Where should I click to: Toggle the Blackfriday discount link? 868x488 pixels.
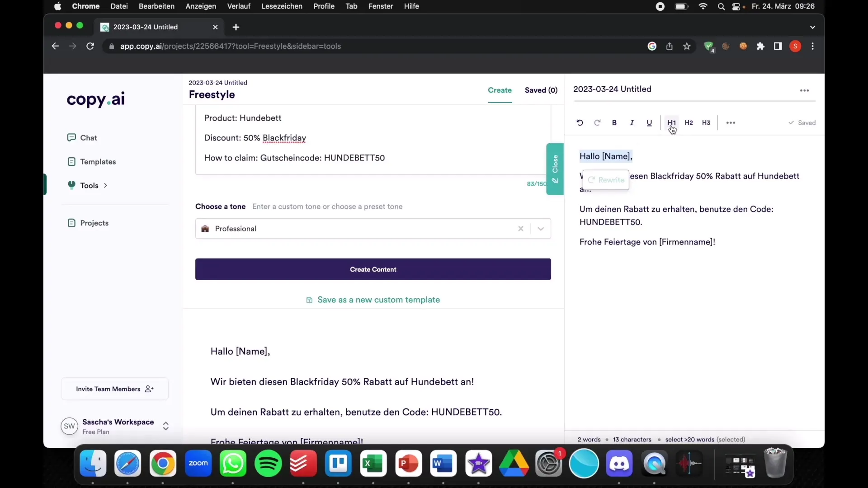tap(284, 138)
